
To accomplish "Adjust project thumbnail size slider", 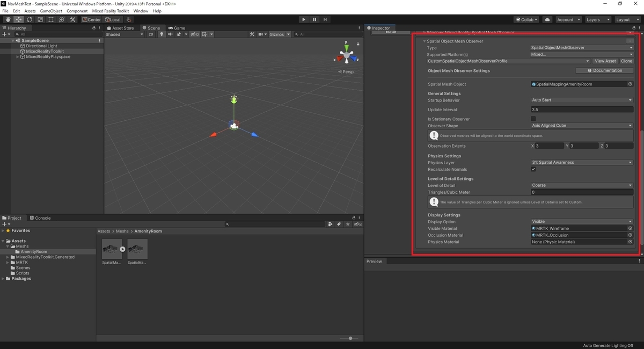I will 350,338.
